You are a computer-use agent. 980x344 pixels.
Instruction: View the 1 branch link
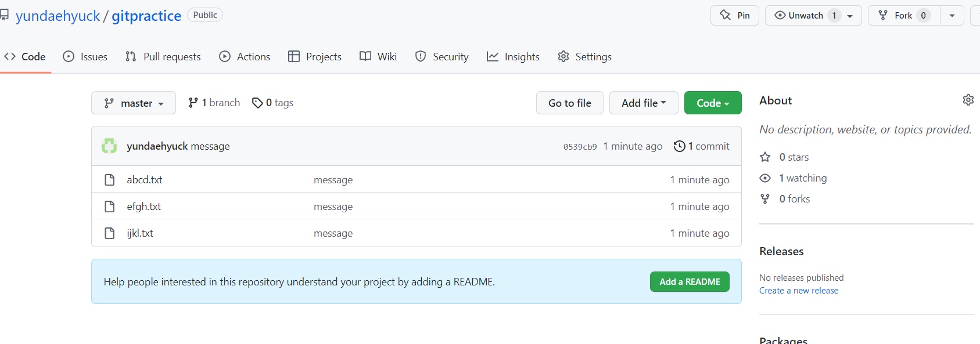pyautogui.click(x=214, y=103)
